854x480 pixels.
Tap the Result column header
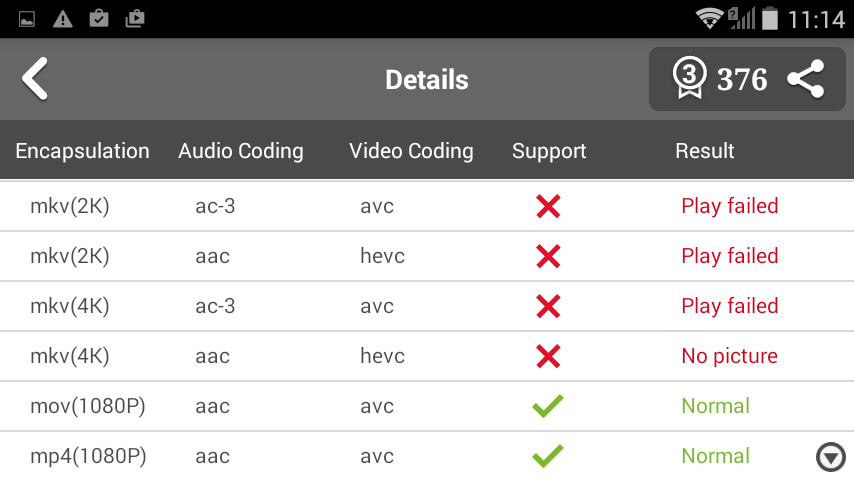(705, 151)
